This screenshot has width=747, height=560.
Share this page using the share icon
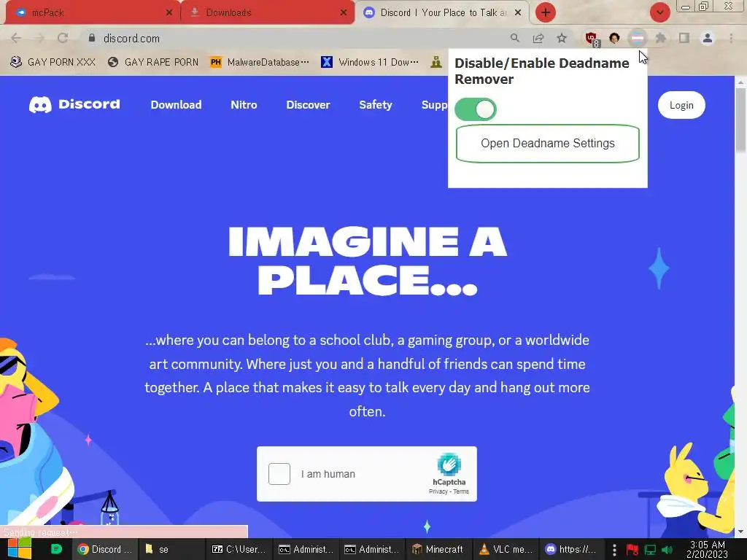[538, 38]
